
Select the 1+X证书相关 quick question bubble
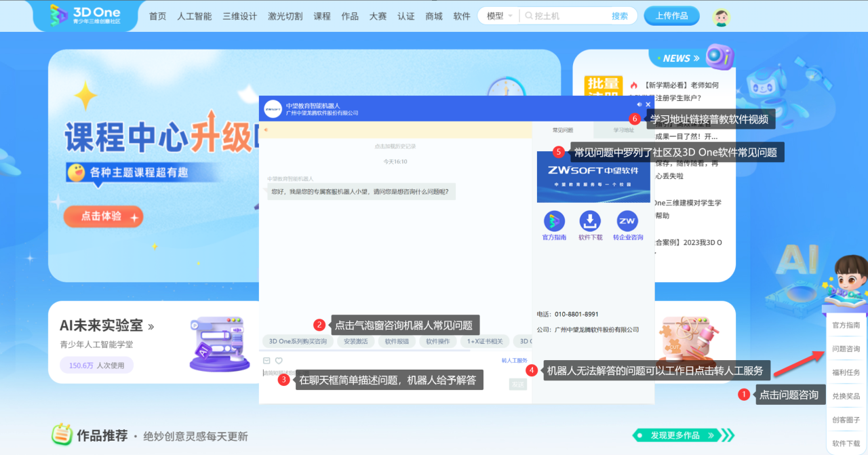click(x=485, y=341)
